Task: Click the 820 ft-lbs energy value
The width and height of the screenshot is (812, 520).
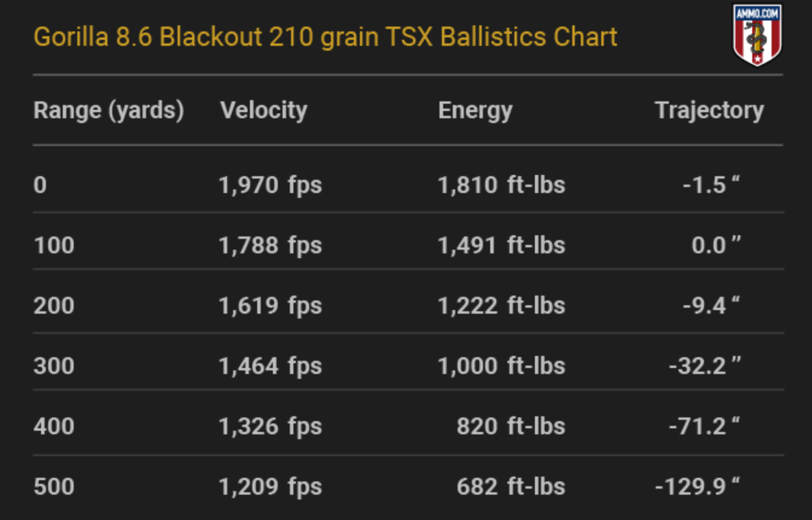Action: (511, 426)
